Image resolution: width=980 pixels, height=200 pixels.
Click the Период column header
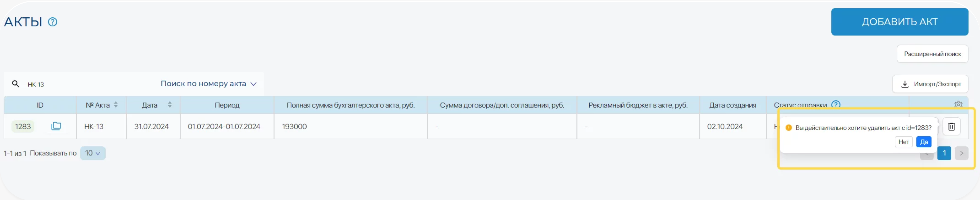pos(227,105)
